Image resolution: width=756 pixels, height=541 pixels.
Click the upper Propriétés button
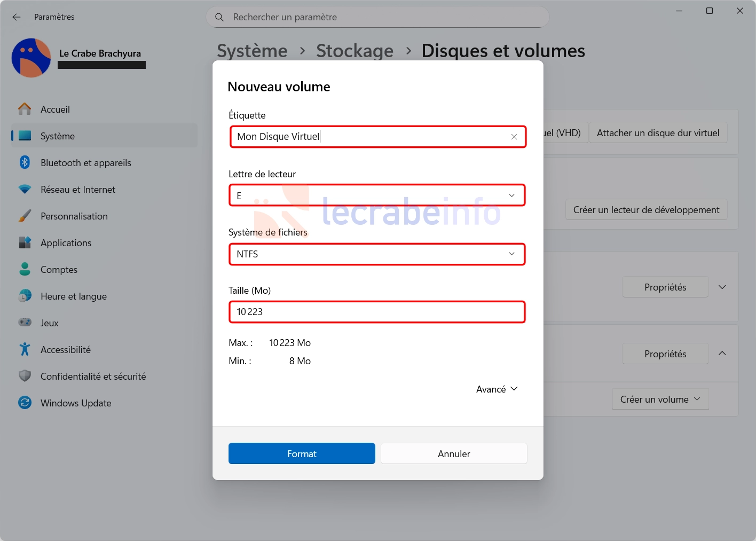pyautogui.click(x=665, y=287)
